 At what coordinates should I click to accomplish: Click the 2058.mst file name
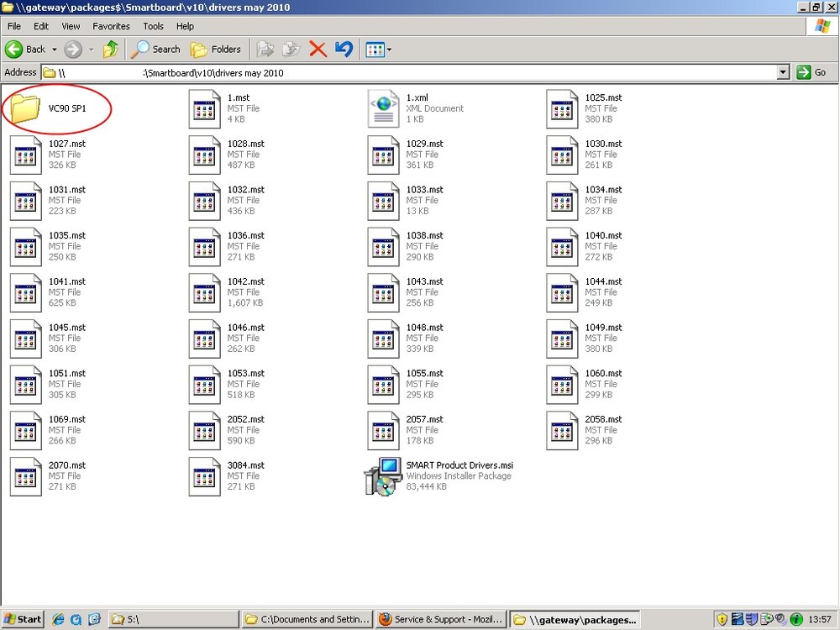pos(603,419)
